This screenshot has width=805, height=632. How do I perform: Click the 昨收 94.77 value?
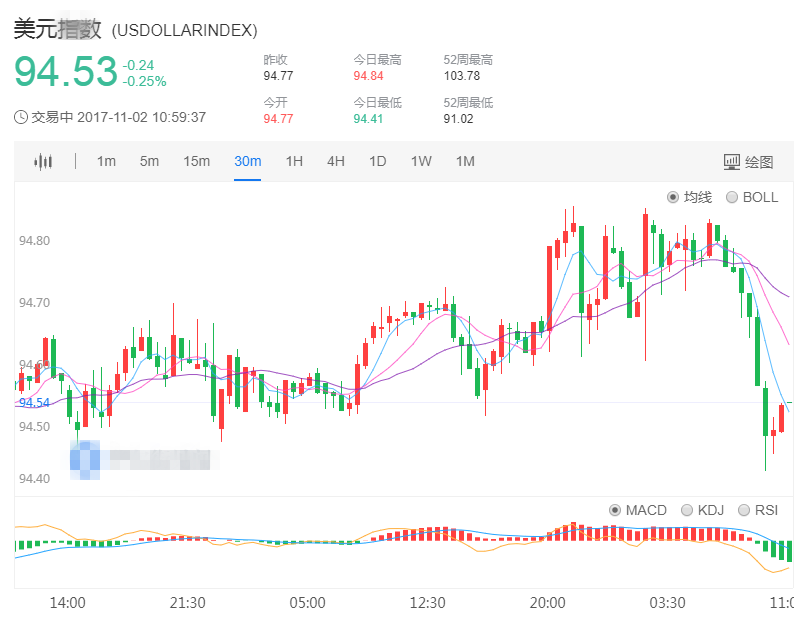[x=278, y=76]
